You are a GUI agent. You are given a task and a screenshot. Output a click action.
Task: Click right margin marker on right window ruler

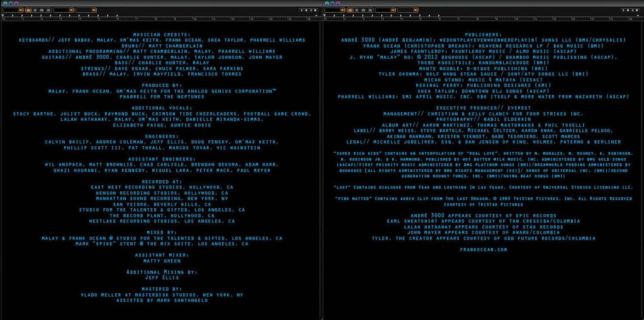coord(638,16)
